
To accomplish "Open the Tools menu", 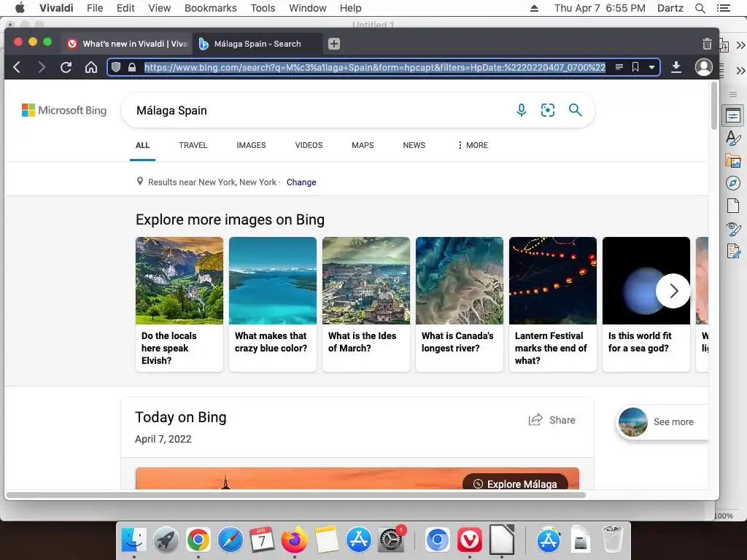I will (263, 8).
